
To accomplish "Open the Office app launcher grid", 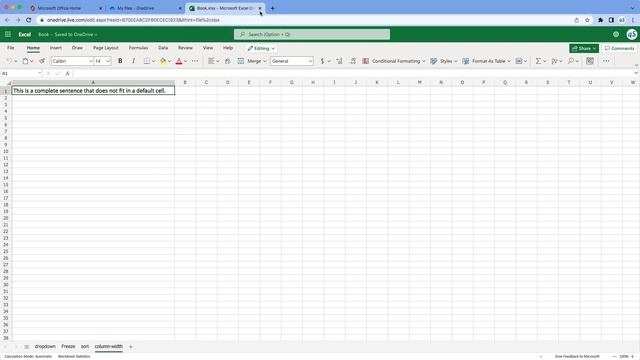I will 8,34.
